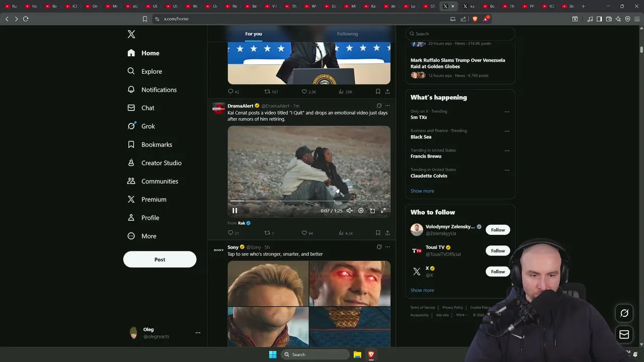Open Brave Shields lion icon
The width and height of the screenshot is (644, 362).
pyautogui.click(x=475, y=19)
